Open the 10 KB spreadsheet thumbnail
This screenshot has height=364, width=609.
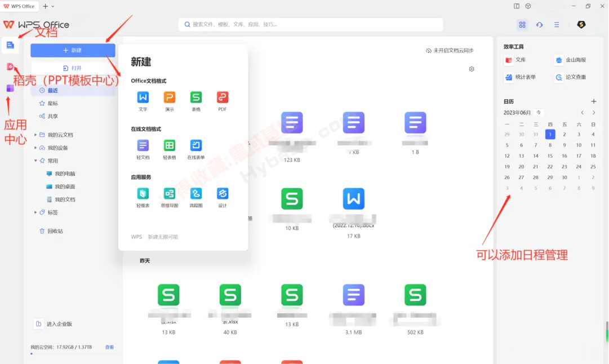(x=292, y=199)
